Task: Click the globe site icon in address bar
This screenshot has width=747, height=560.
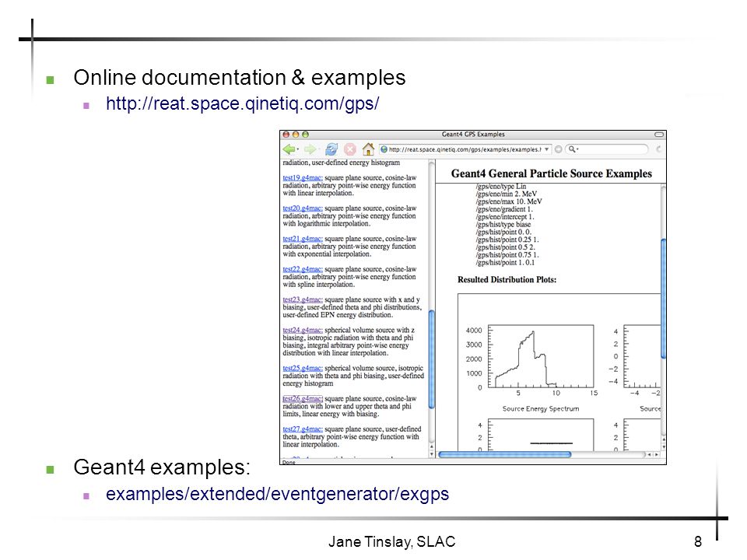Action: [x=384, y=149]
